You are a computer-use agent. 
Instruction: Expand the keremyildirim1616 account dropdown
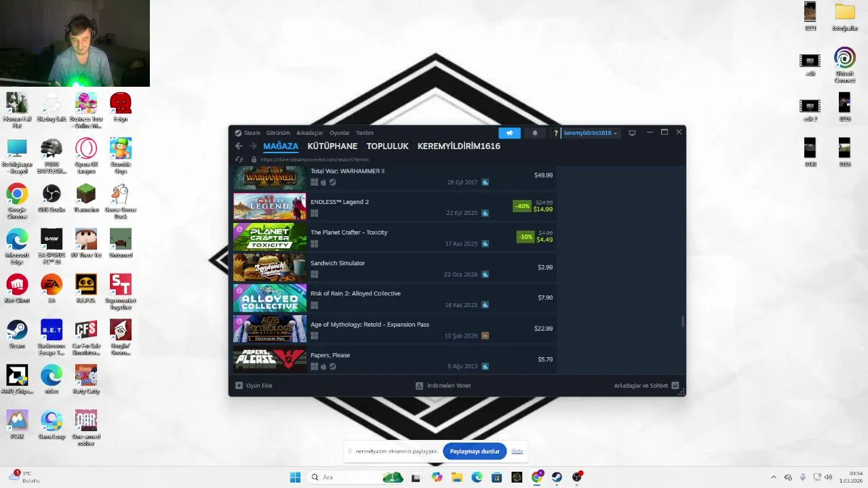point(590,133)
